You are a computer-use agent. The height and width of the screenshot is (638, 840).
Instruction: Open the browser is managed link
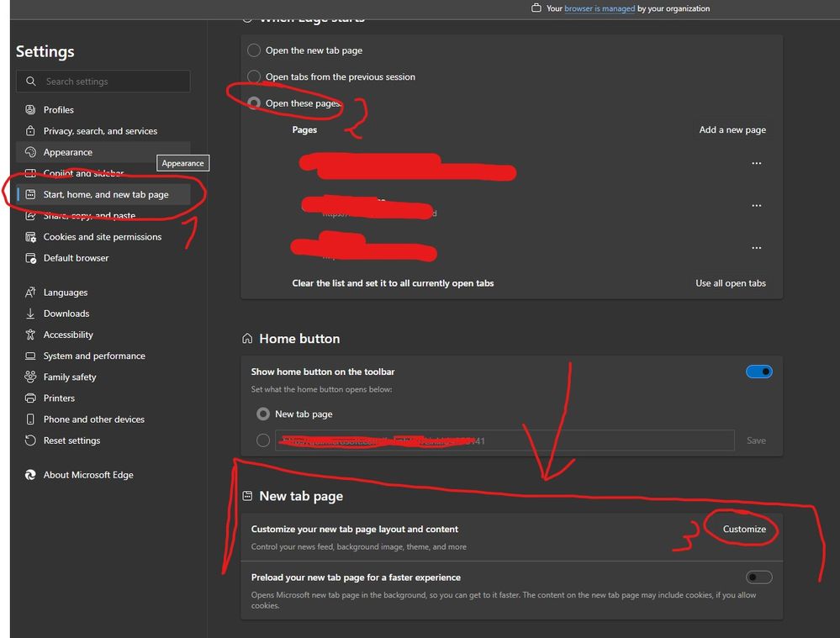tap(600, 8)
